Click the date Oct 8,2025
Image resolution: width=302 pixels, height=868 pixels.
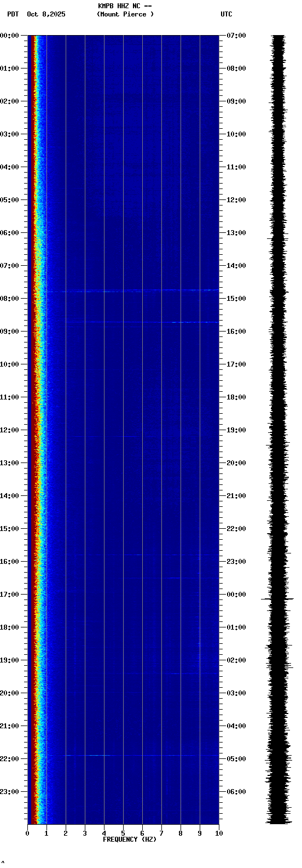[46, 14]
